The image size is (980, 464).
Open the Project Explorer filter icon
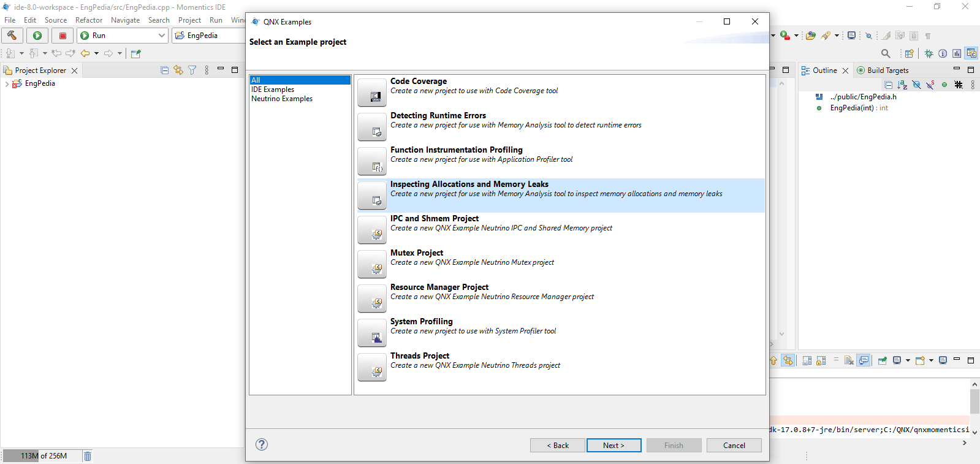coord(192,70)
